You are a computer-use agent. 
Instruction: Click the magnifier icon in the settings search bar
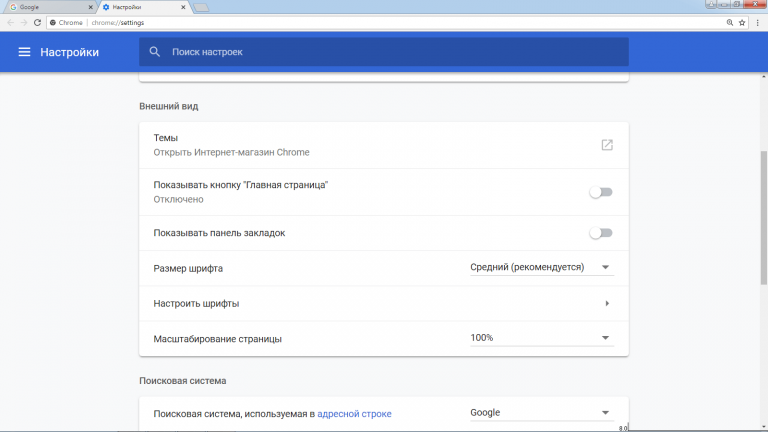click(155, 52)
